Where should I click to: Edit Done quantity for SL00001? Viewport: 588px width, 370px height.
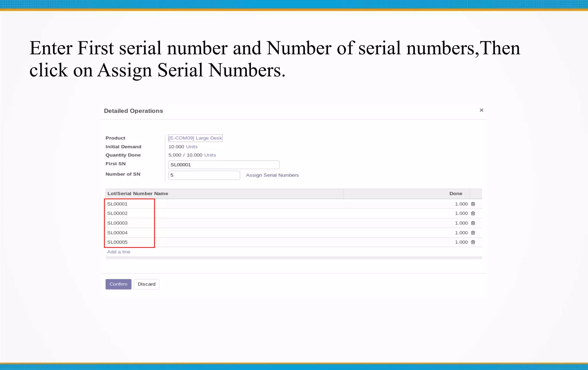[461, 204]
